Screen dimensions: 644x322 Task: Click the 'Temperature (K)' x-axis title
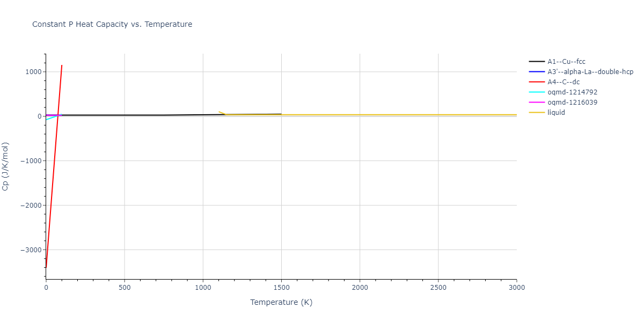[x=281, y=302]
